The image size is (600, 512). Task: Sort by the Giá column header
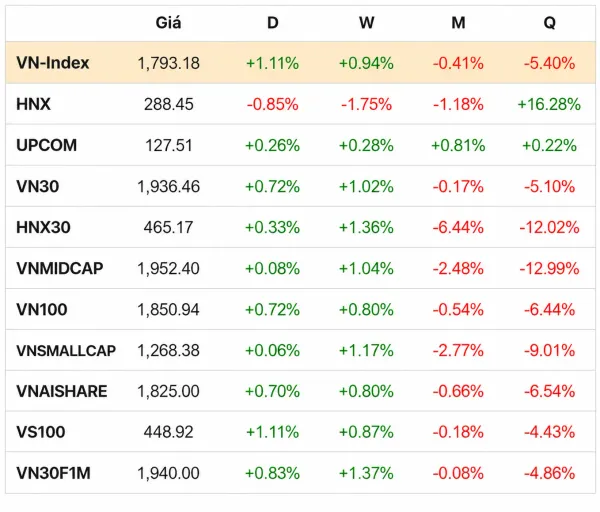click(168, 23)
